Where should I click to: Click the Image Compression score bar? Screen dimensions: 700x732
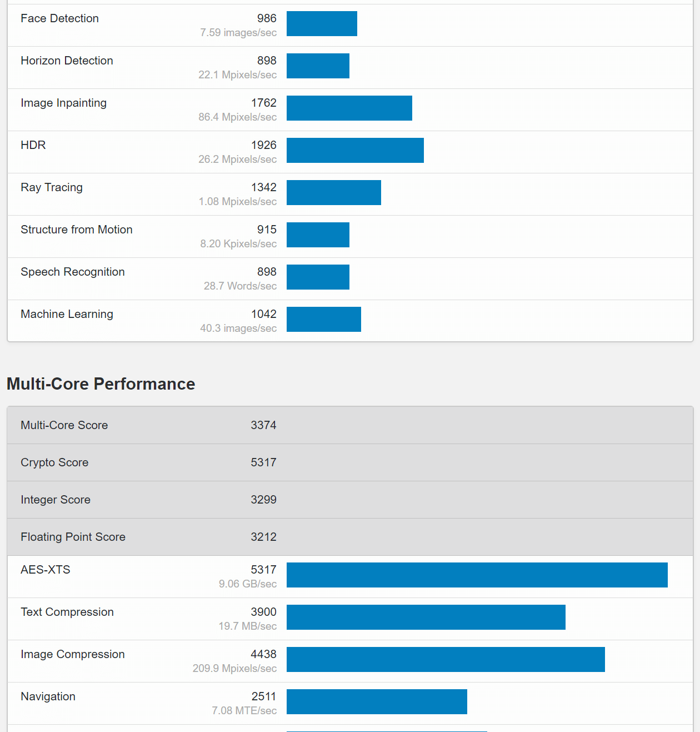tap(446, 660)
